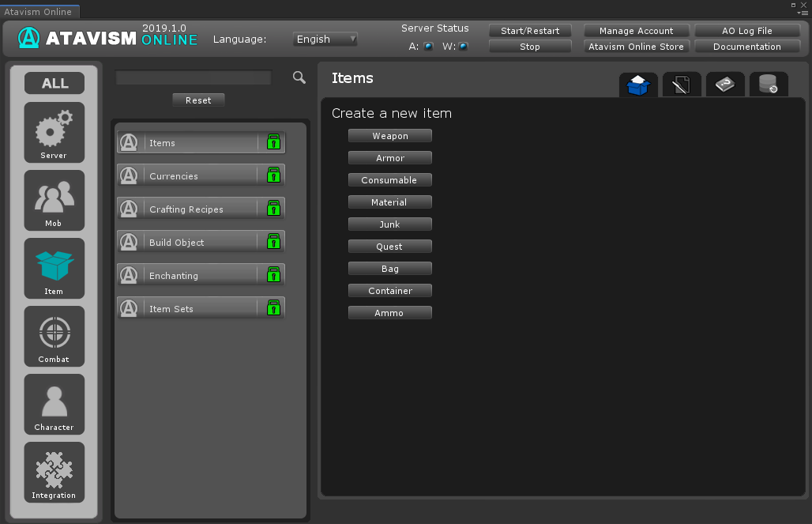This screenshot has width=812, height=524.
Task: Open the Server category
Action: pyautogui.click(x=54, y=132)
